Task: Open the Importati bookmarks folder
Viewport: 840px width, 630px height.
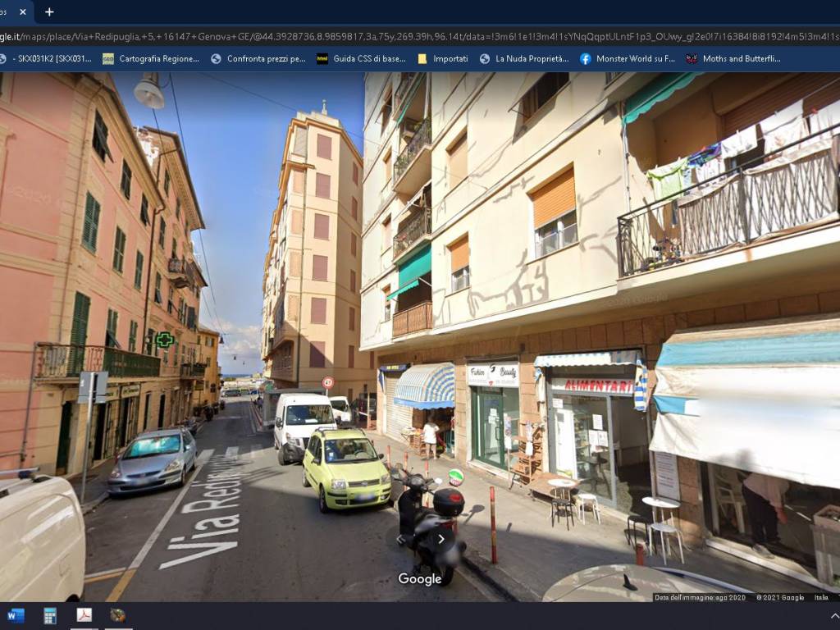Action: (x=443, y=59)
